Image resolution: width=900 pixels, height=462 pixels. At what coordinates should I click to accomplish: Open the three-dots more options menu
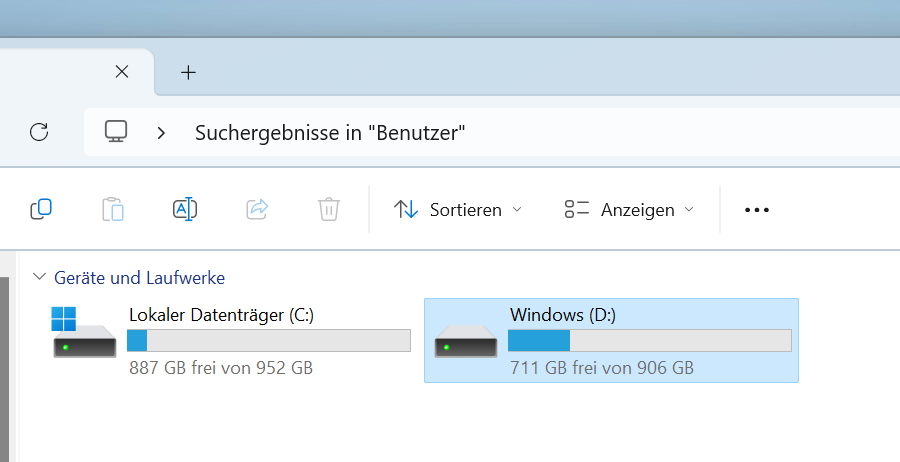pyautogui.click(x=757, y=210)
